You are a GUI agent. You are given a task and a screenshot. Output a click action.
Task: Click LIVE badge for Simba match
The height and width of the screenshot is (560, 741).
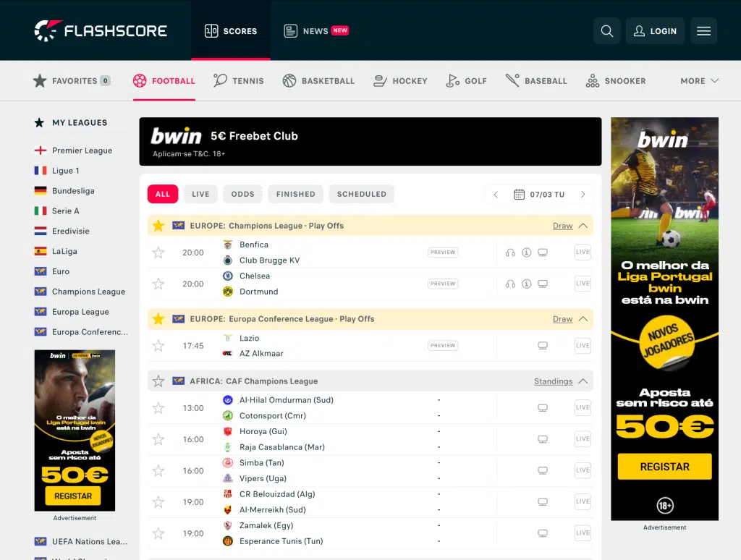tap(583, 470)
